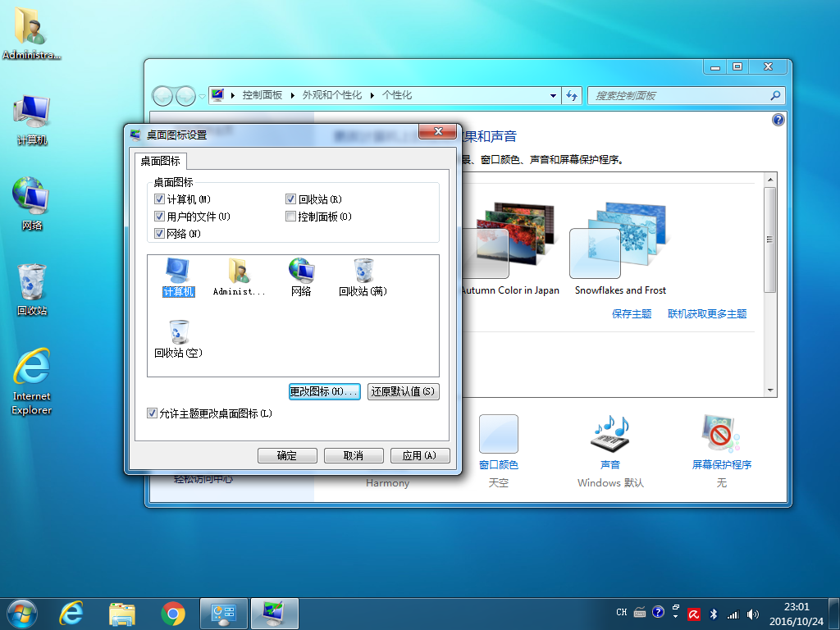The width and height of the screenshot is (840, 630).
Task: Click the red antivirus tray icon
Action: point(694,614)
